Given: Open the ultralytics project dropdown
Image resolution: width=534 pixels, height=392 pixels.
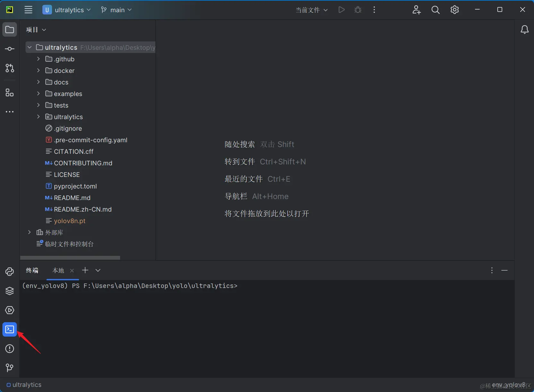Looking at the screenshot, I should tap(67, 10).
